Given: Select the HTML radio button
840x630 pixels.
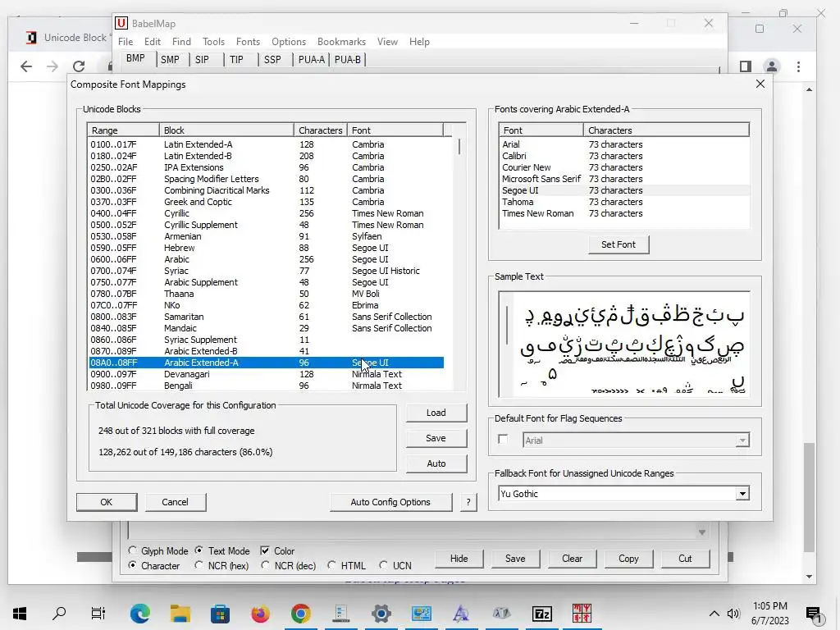Looking at the screenshot, I should (331, 565).
